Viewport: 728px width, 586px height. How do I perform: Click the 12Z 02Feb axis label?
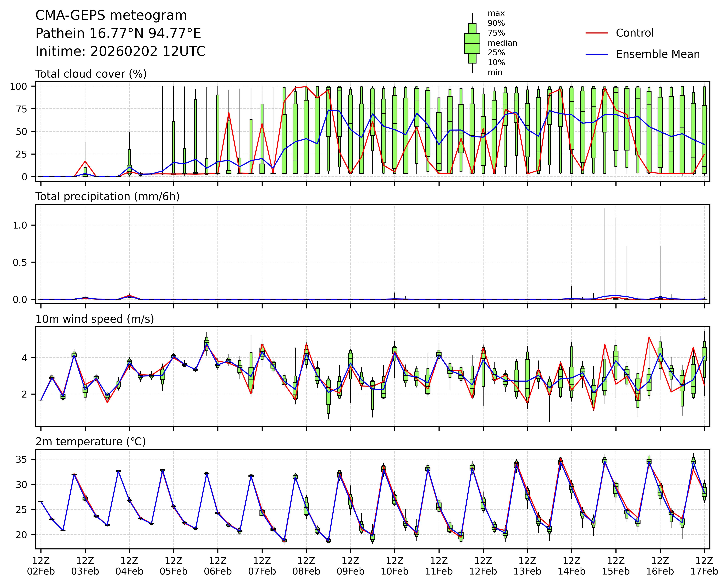(41, 566)
